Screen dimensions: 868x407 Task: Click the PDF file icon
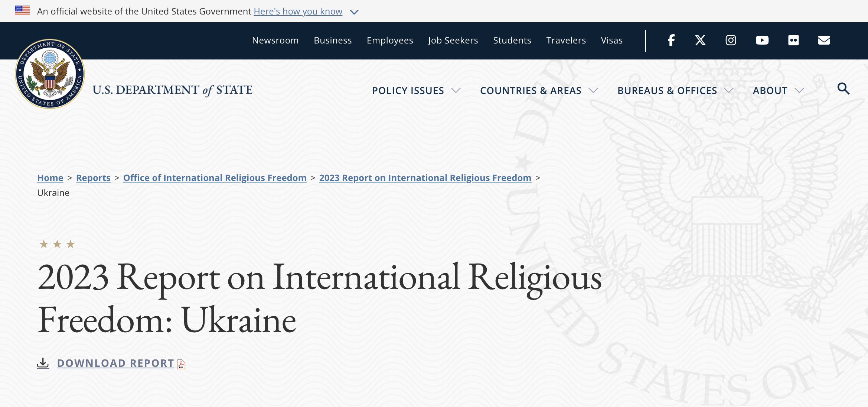(x=181, y=364)
